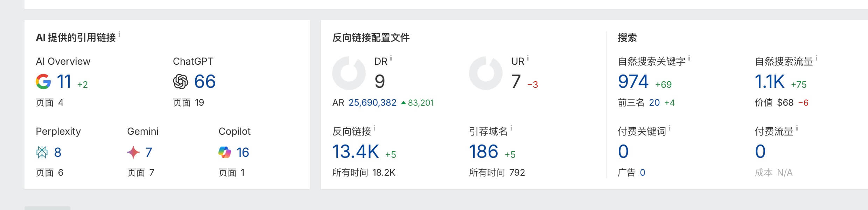The image size is (868, 210).
Task: Click the Google AI Overview icon
Action: 43,82
